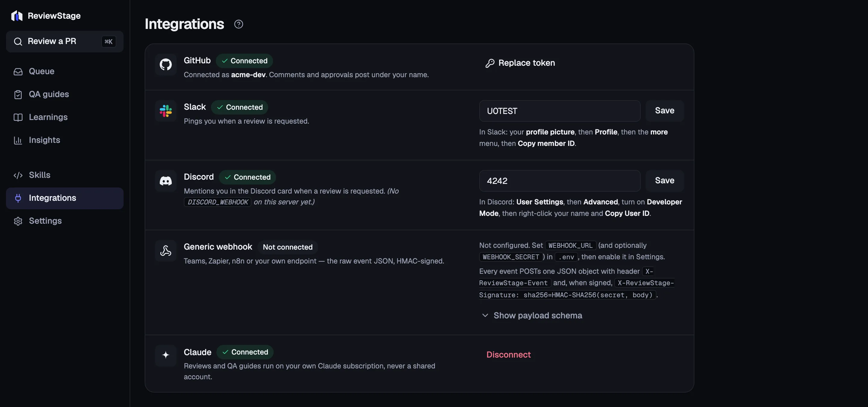
Task: Click the GitHub logo icon
Action: click(165, 64)
